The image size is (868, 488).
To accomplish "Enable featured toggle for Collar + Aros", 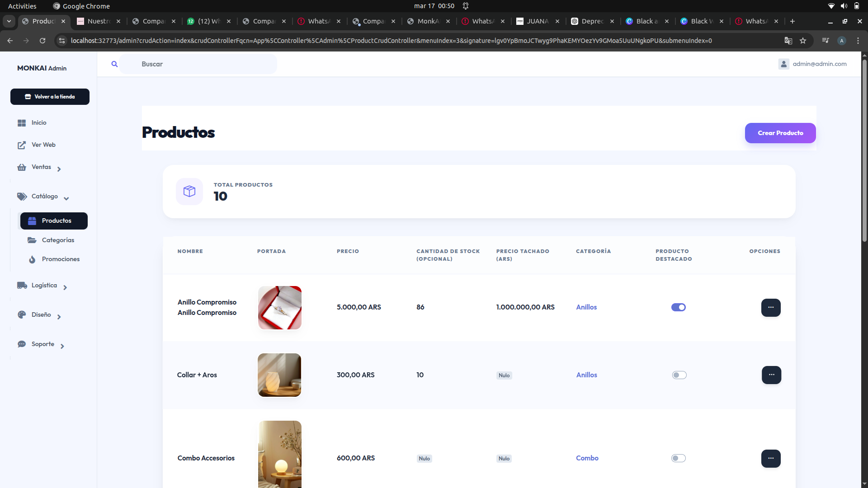I will click(679, 375).
